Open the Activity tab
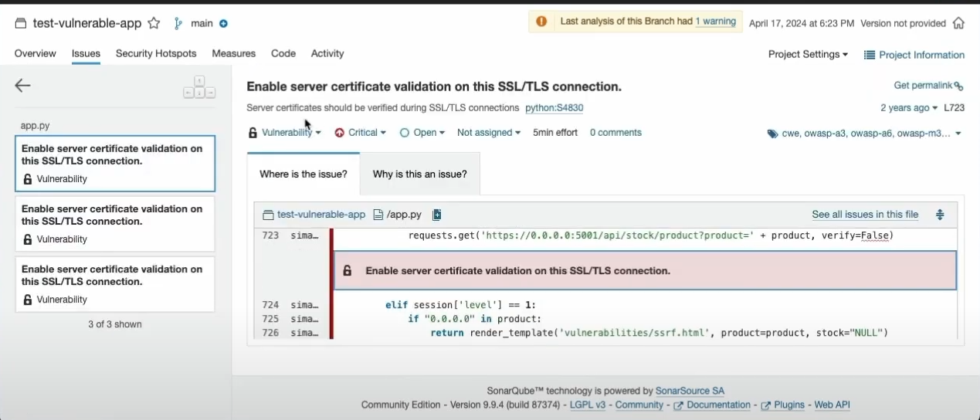The height and width of the screenshot is (420, 980). pos(327,53)
